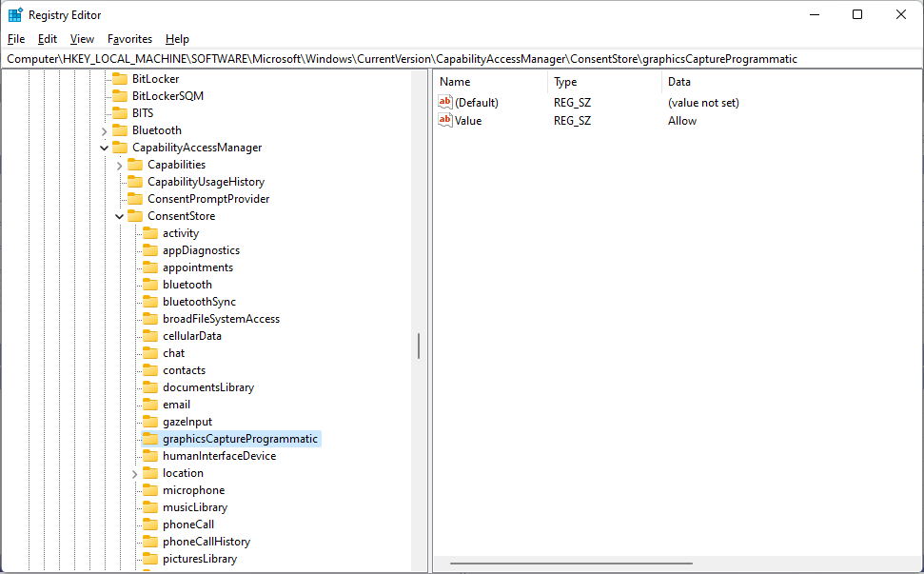The height and width of the screenshot is (574, 924).
Task: Collapse the ConsentStore key
Action: coord(119,216)
